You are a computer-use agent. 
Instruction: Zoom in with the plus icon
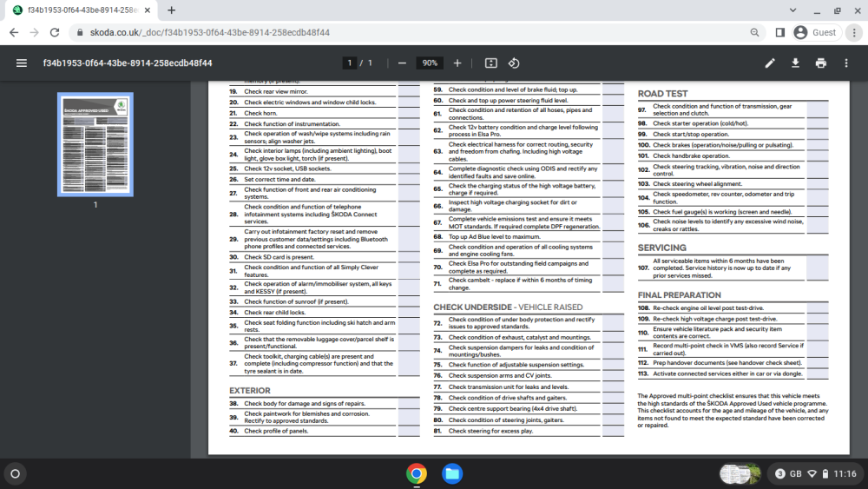(x=457, y=63)
